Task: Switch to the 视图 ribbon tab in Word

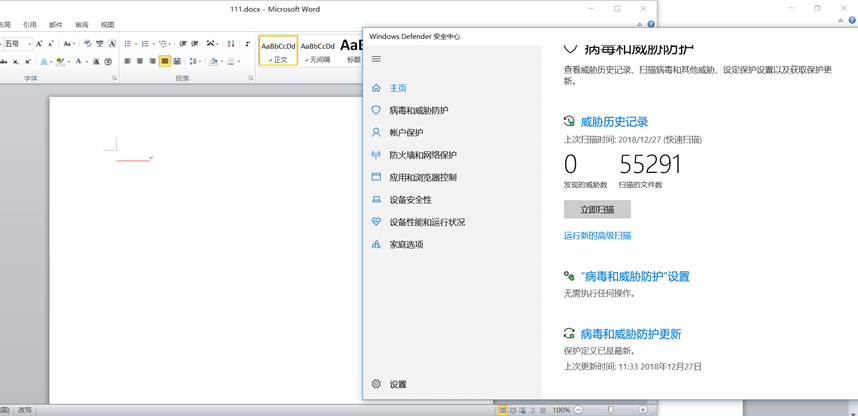Action: pos(108,25)
